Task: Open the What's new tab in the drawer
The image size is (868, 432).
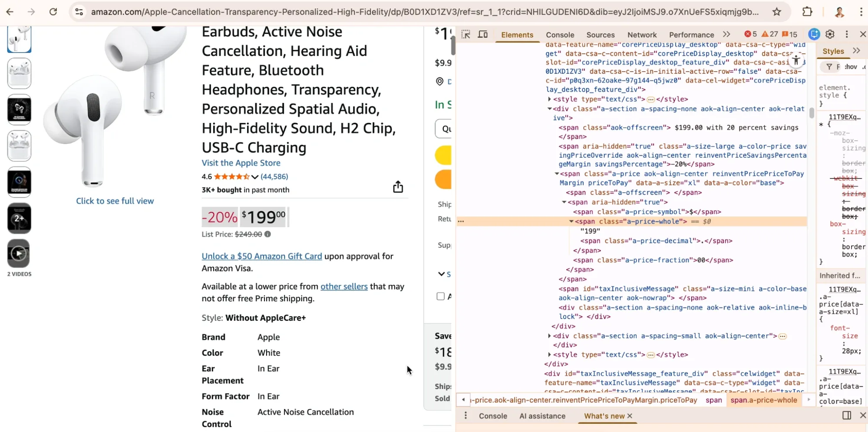Action: 604,416
